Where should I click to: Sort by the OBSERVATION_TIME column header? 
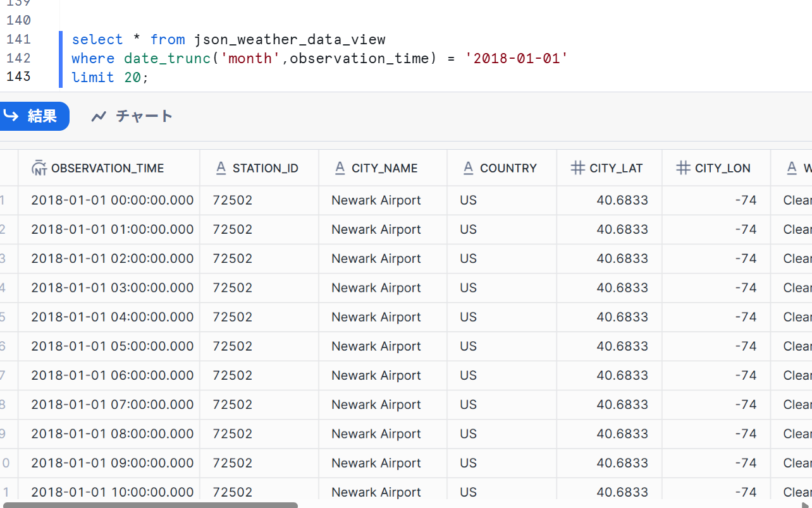tap(109, 168)
